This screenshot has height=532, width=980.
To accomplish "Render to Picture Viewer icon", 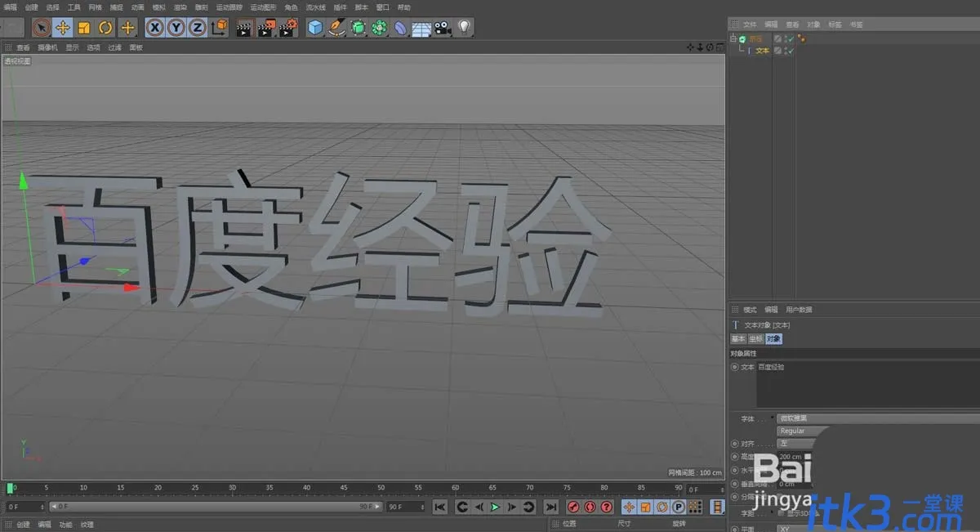I will tap(266, 29).
